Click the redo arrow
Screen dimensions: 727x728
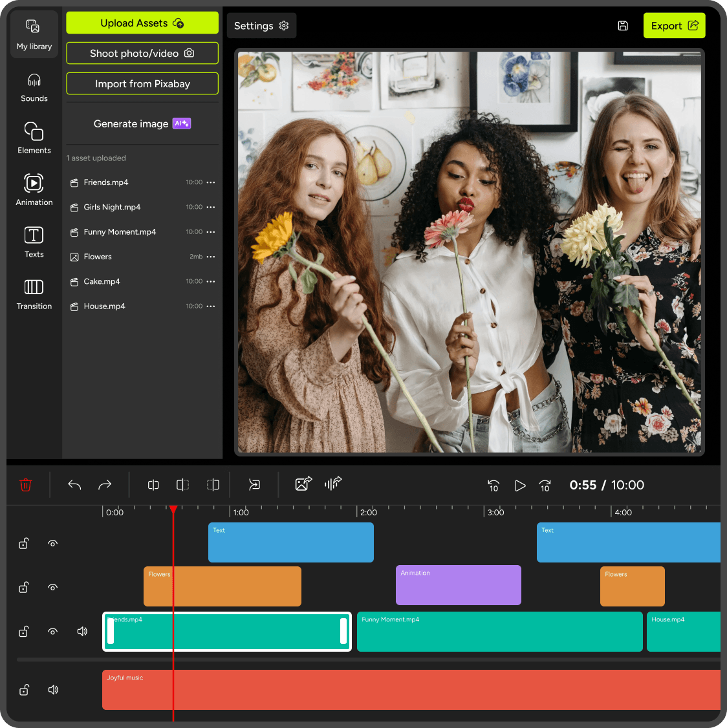click(x=105, y=485)
